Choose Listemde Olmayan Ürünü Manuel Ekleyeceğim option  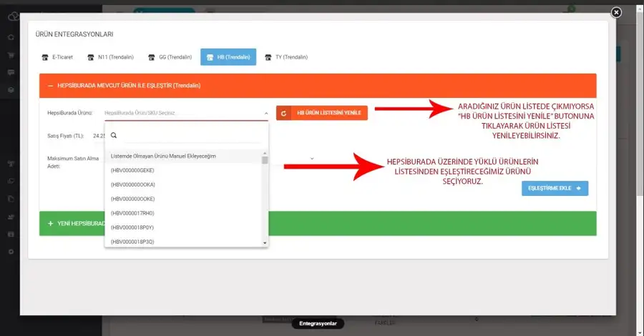pos(183,157)
